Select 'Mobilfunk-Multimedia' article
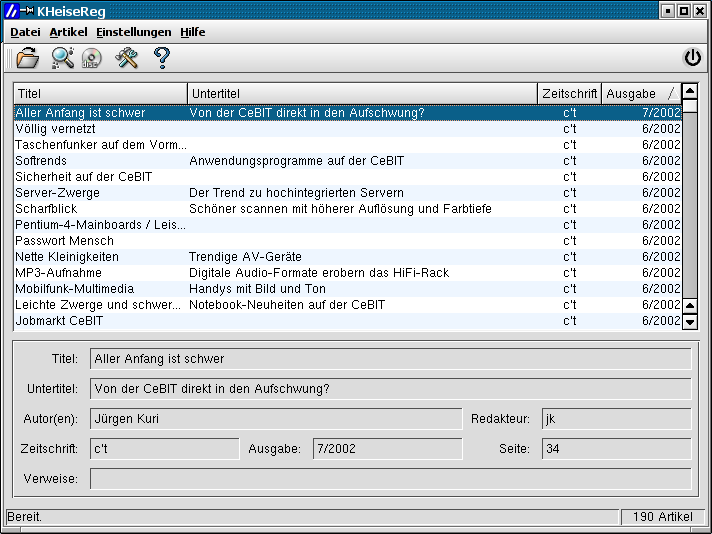This screenshot has width=712, height=534. click(x=348, y=289)
